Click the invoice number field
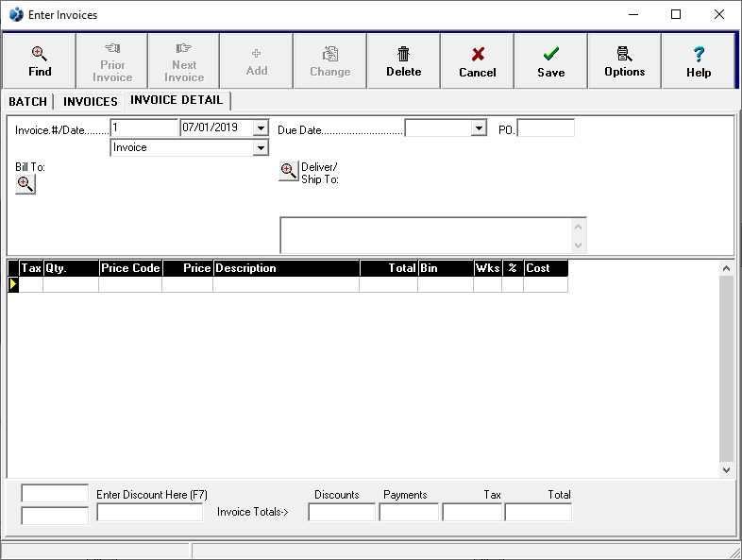Viewport: 742px width, 560px height. (x=144, y=128)
